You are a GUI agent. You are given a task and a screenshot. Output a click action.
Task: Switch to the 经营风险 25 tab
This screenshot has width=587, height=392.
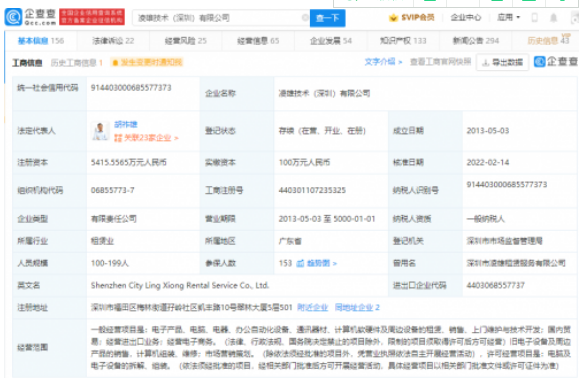186,41
